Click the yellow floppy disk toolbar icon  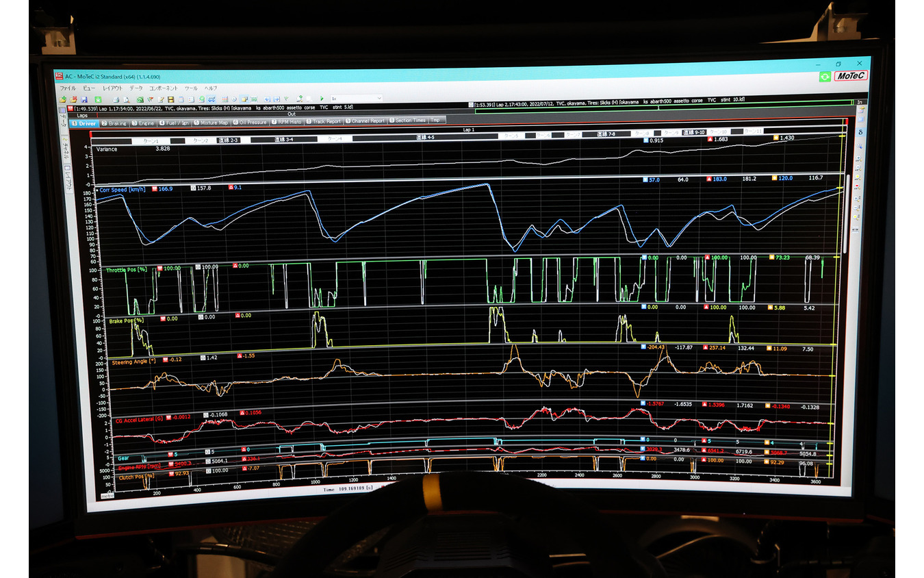pos(170,99)
